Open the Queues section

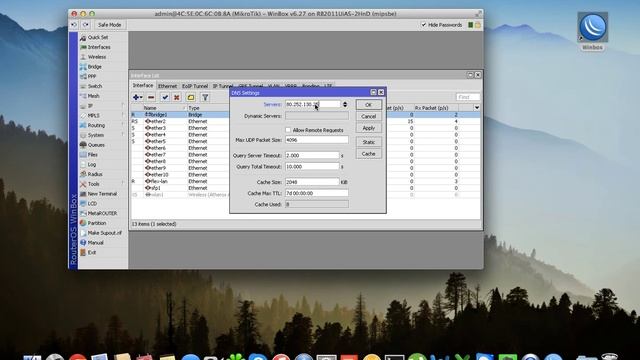[96, 145]
